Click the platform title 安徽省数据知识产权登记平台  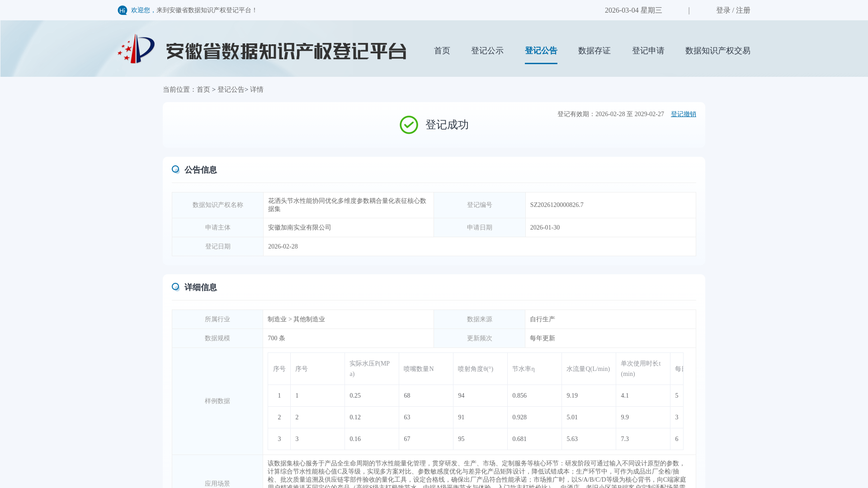pyautogui.click(x=286, y=51)
